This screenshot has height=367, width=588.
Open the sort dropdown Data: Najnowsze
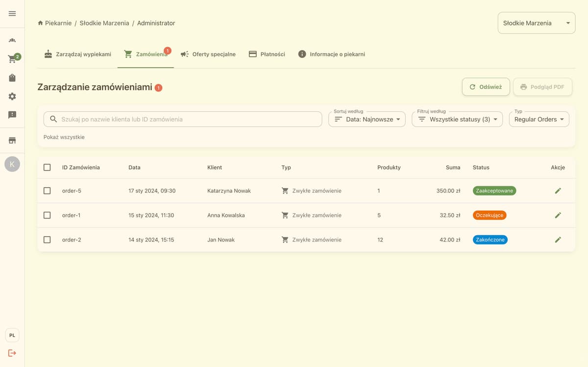click(x=367, y=119)
